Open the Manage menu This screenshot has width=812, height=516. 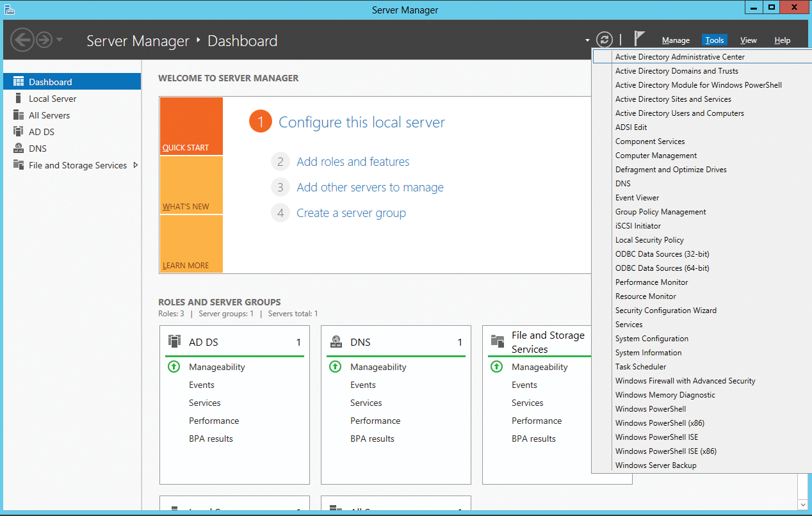[676, 40]
